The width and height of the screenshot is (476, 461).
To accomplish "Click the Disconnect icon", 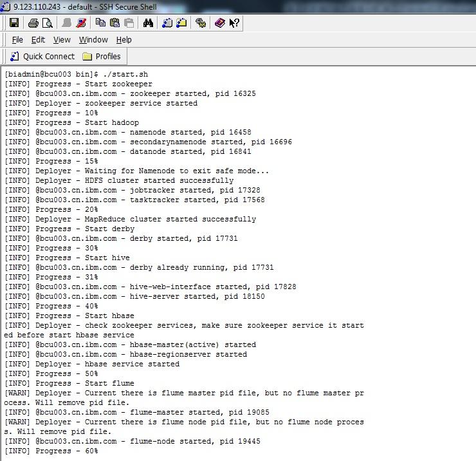I will point(81,23).
